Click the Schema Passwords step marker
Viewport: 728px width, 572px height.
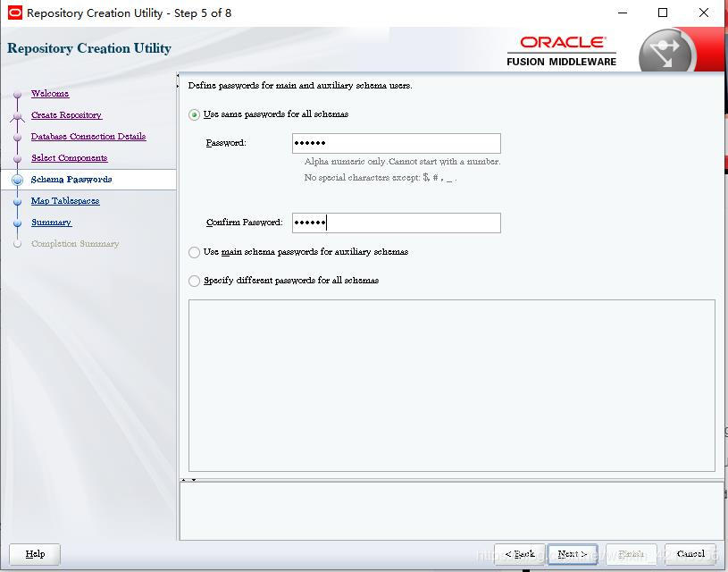click(x=18, y=180)
